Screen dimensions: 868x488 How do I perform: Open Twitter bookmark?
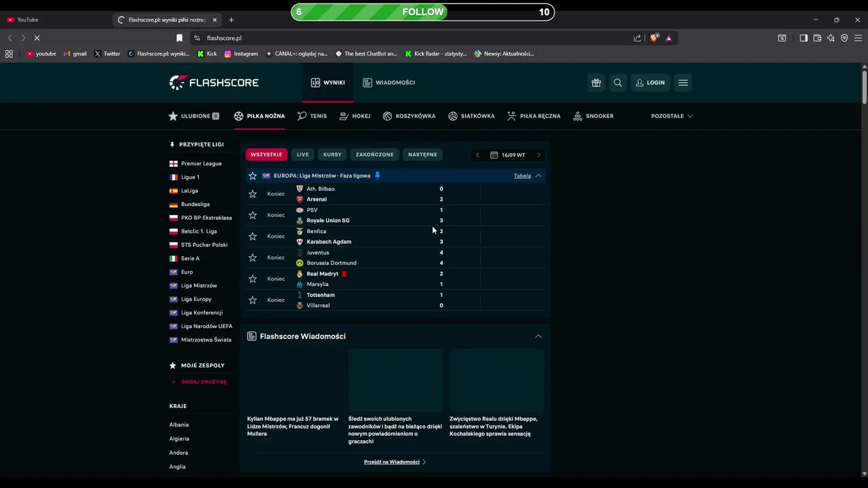click(107, 54)
